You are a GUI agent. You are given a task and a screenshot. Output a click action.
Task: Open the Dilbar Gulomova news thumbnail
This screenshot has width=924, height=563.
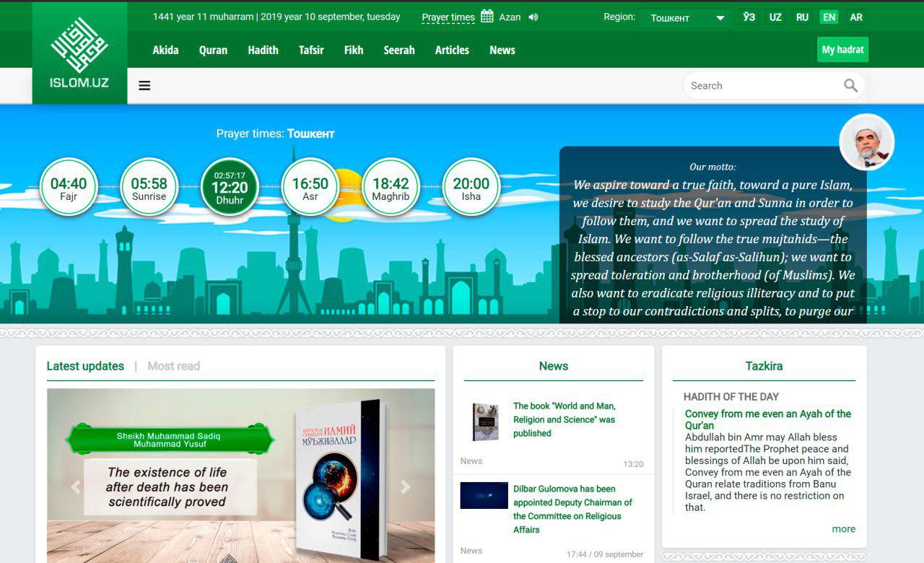(484, 495)
